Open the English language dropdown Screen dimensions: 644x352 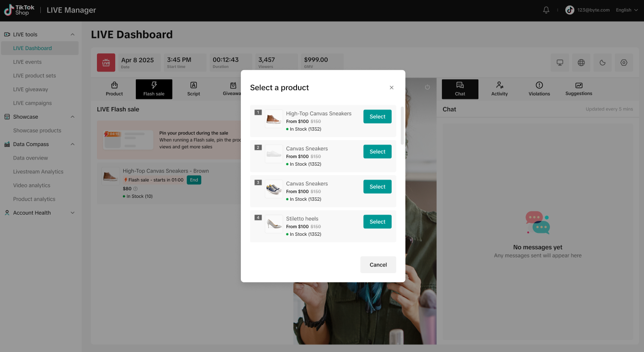627,10
